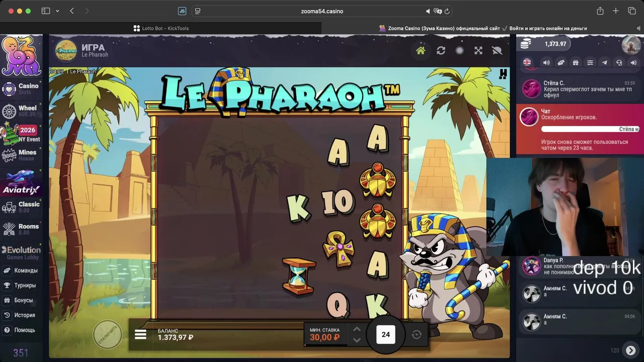Reload the page in Safari
Viewport: 644px width, 362px height.
447,11
